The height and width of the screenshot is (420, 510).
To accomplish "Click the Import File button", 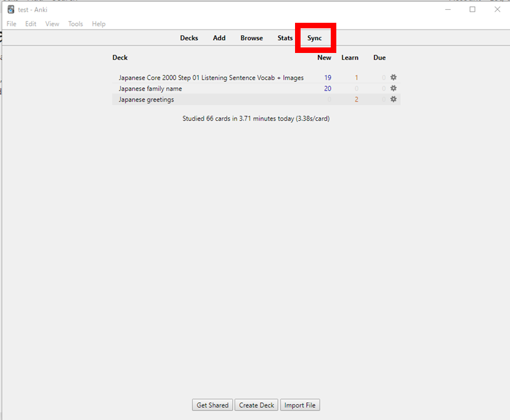I will point(300,405).
